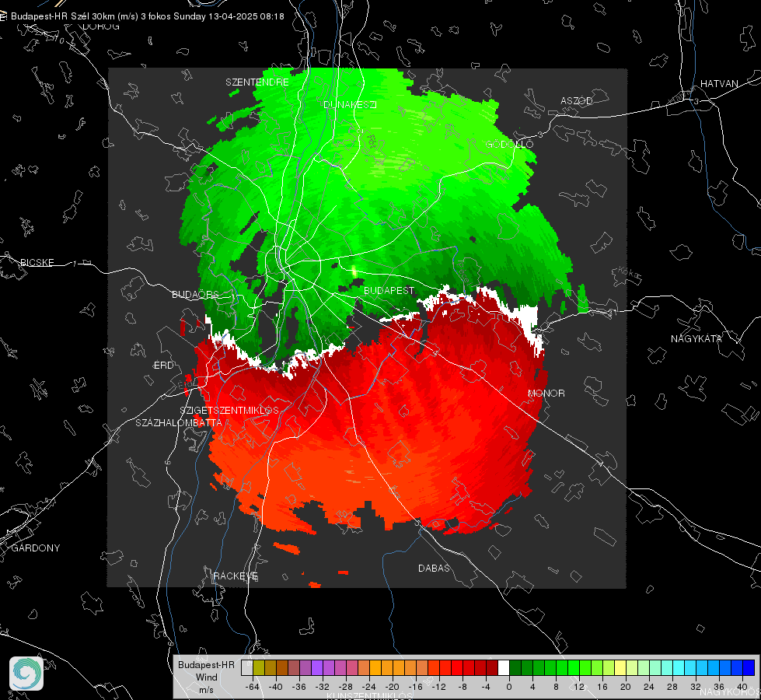Screen dimensions: 761x700
Task: Click the -40 legend value
Action: click(x=275, y=687)
